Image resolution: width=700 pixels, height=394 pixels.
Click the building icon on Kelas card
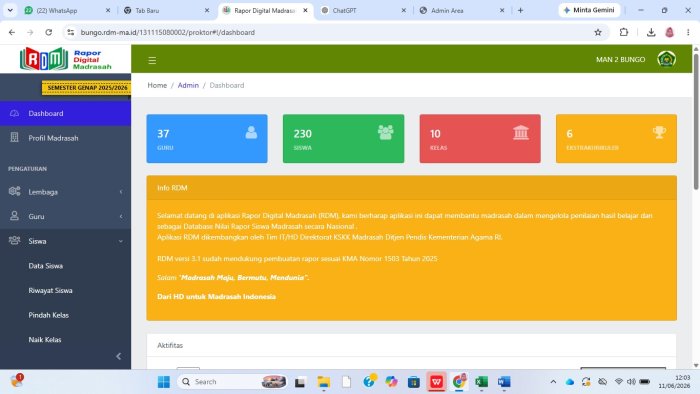point(521,133)
